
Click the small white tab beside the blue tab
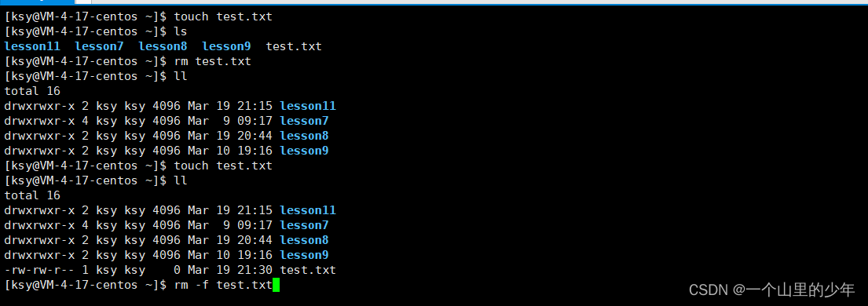point(83,2)
